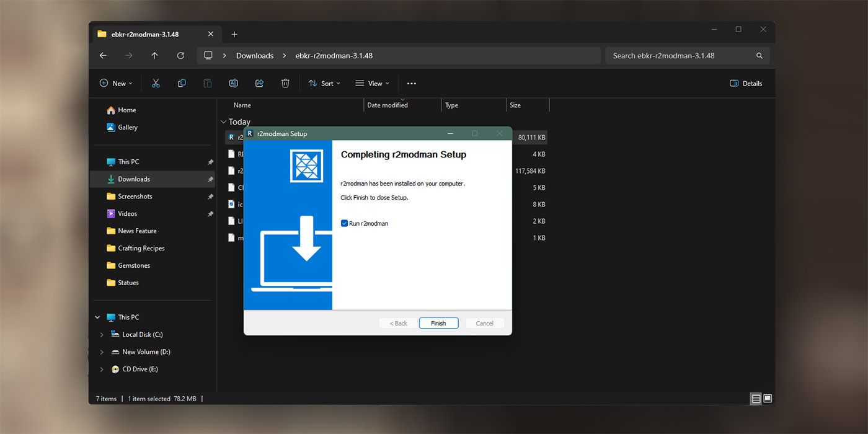Open the New item dropdown
This screenshot has height=434, width=868.
117,83
